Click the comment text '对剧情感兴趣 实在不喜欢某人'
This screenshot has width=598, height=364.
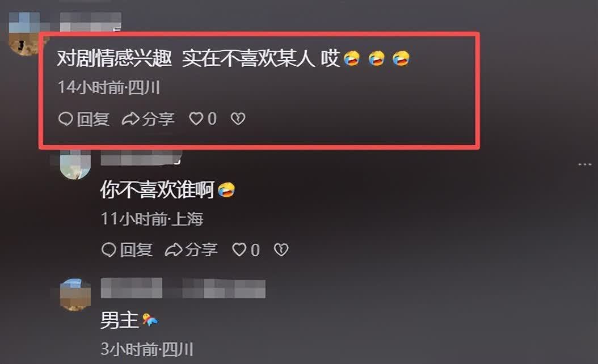pos(186,59)
